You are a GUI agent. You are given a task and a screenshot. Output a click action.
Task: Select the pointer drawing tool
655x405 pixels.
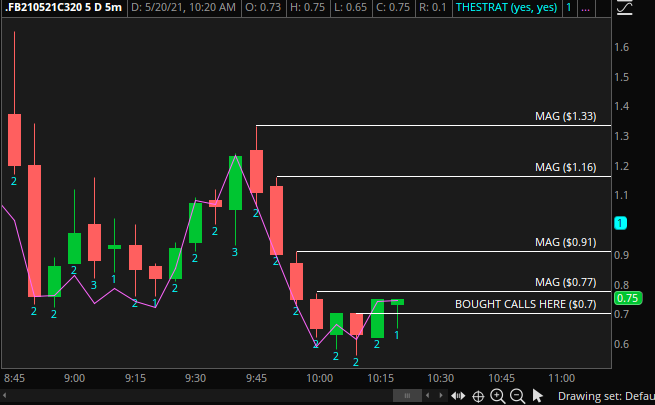[537, 395]
